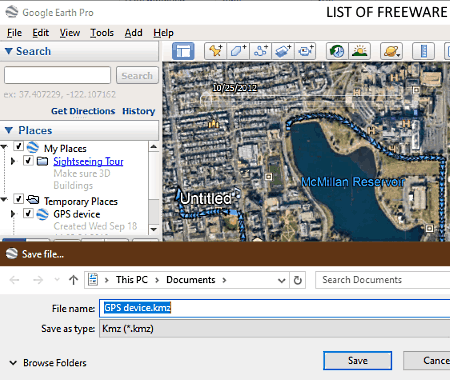The height and width of the screenshot is (380, 450).
Task: Open the Tools menu
Action: click(102, 33)
